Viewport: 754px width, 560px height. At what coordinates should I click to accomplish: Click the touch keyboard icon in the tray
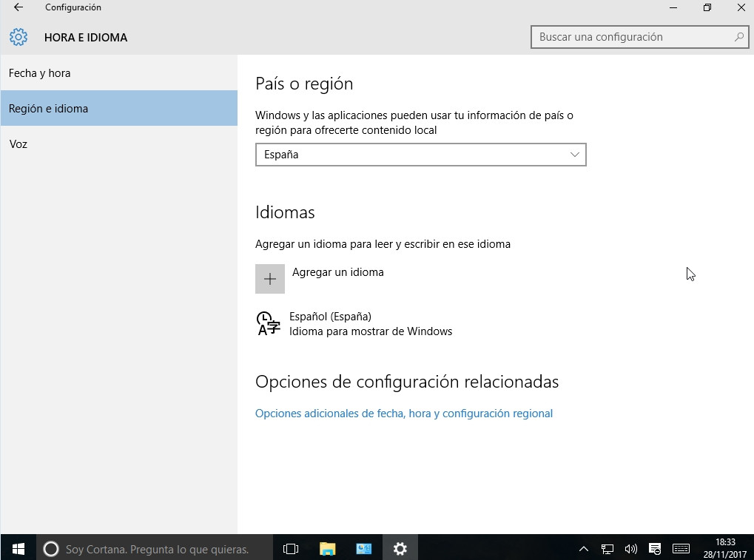[681, 549]
